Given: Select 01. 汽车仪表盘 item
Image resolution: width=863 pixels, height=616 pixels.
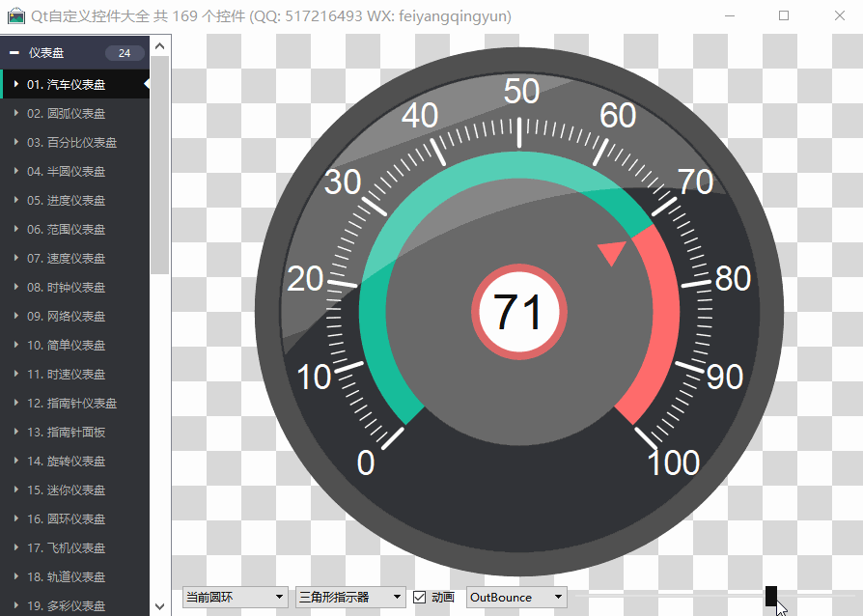Looking at the screenshot, I should pos(75,84).
